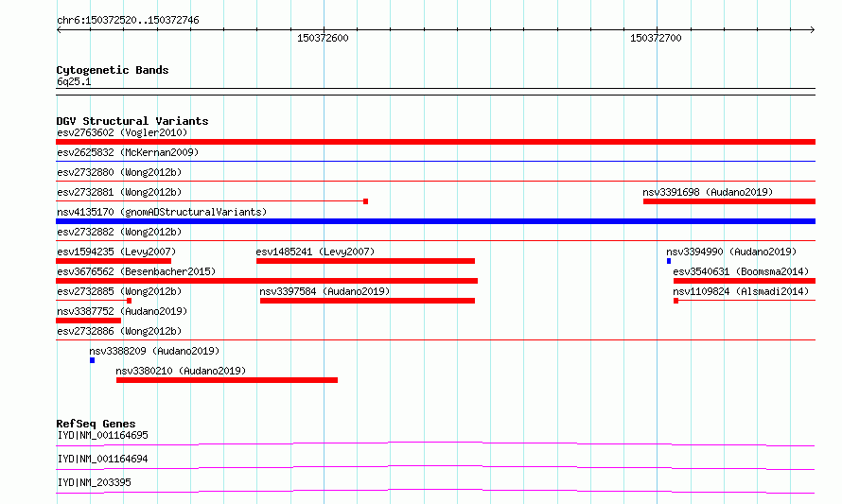The width and height of the screenshot is (842, 504).
Task: Click the right arrow of the ruler
Action: tap(812, 30)
